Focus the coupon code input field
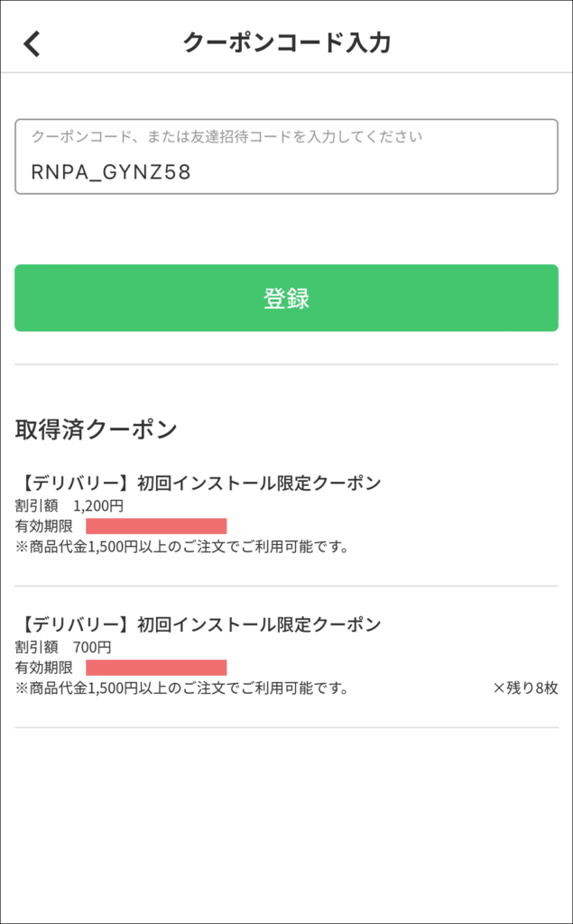The height and width of the screenshot is (924, 573). tap(286, 156)
